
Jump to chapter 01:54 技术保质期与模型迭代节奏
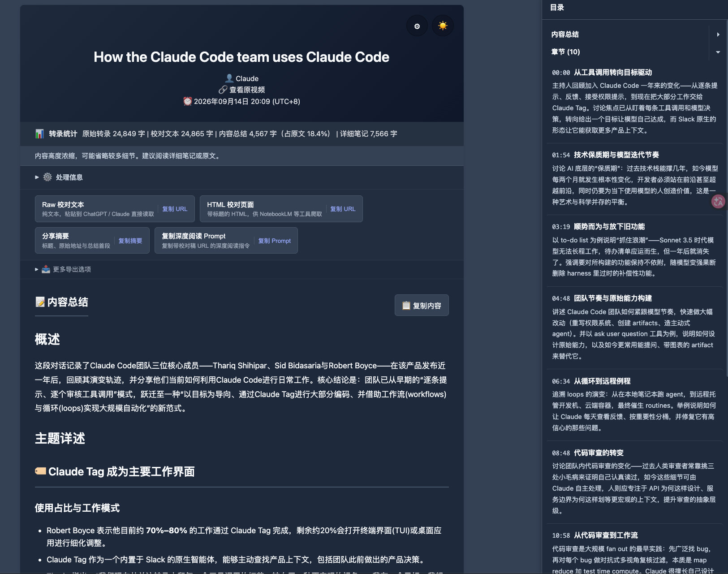[605, 155]
